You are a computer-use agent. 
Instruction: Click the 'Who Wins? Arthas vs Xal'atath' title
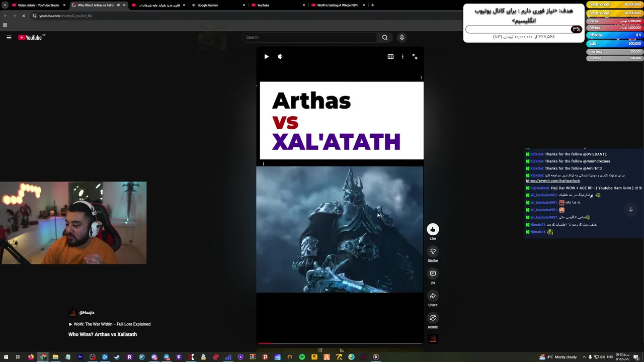103,334
